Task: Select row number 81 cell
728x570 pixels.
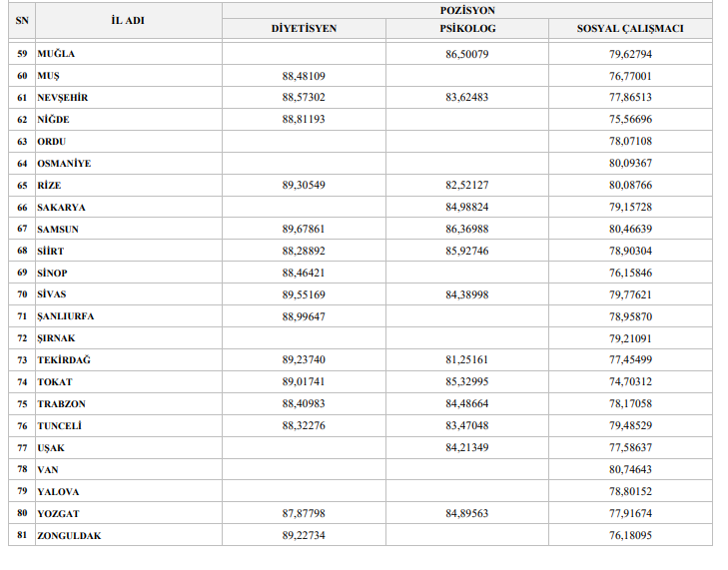Action: pos(22,535)
